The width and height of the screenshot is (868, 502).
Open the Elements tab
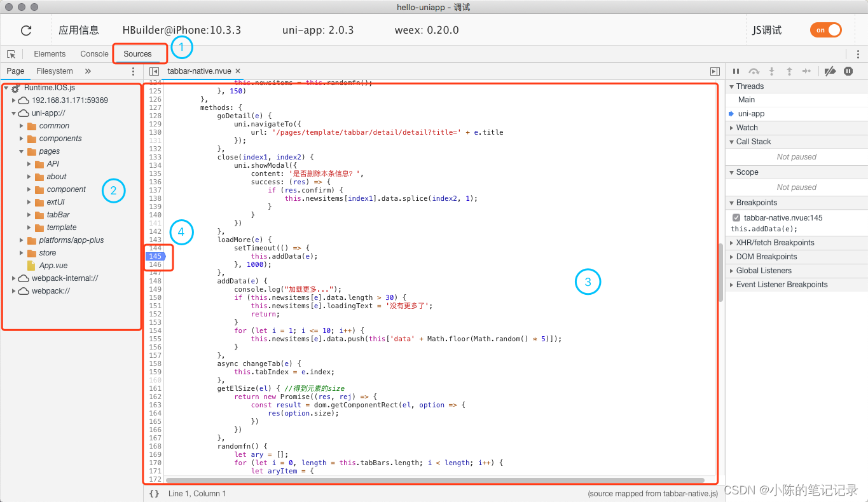click(50, 54)
